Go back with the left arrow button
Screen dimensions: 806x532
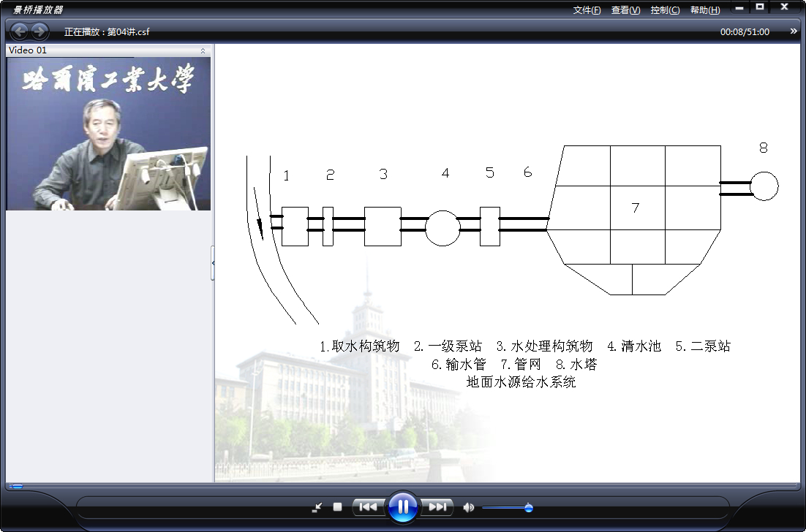pos(20,32)
